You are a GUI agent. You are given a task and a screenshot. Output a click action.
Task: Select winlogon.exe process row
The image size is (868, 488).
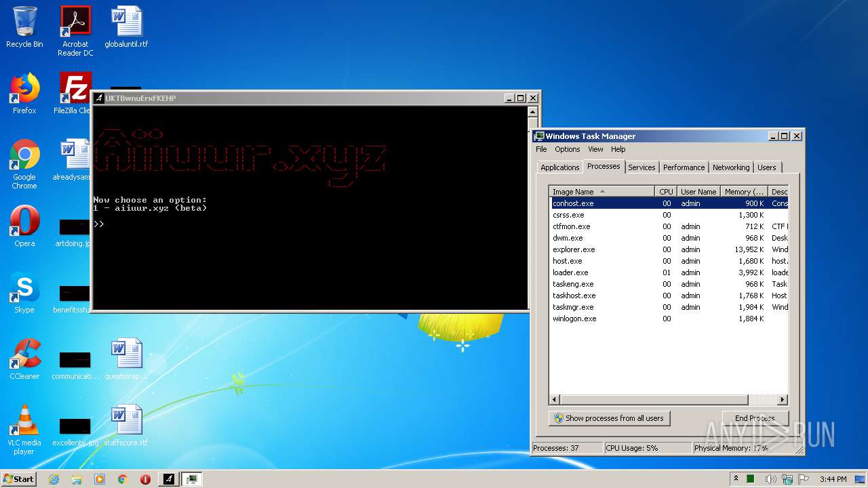point(669,319)
